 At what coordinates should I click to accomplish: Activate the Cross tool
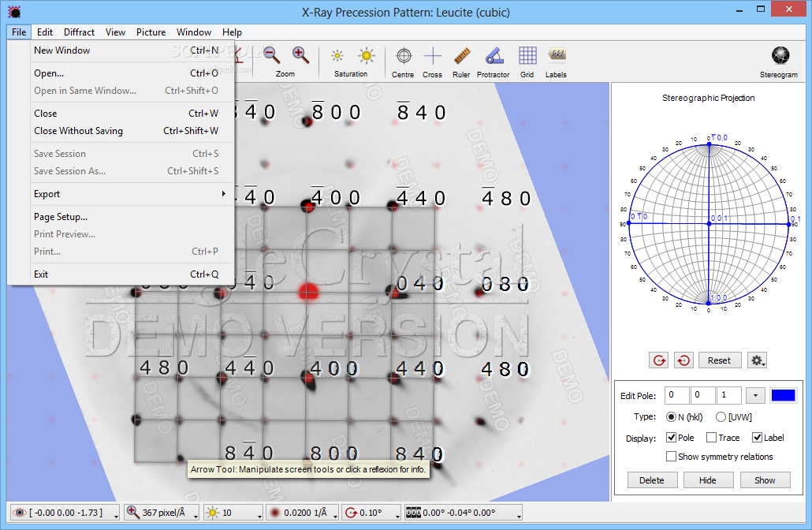pos(433,55)
